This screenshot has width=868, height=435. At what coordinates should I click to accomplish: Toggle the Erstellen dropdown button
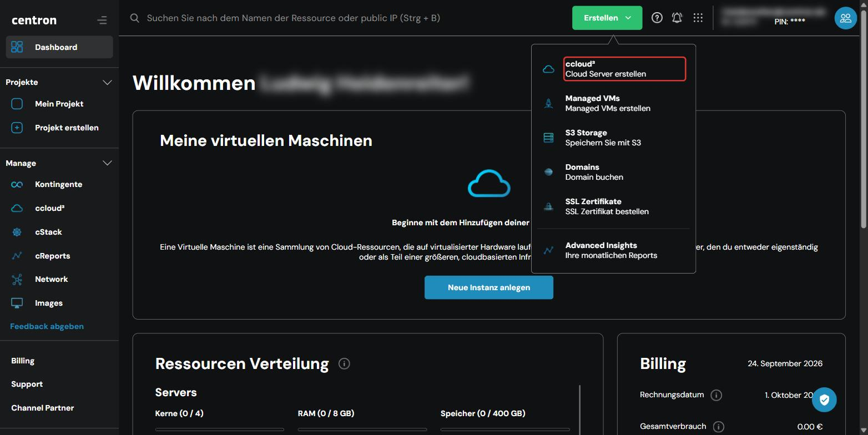607,18
